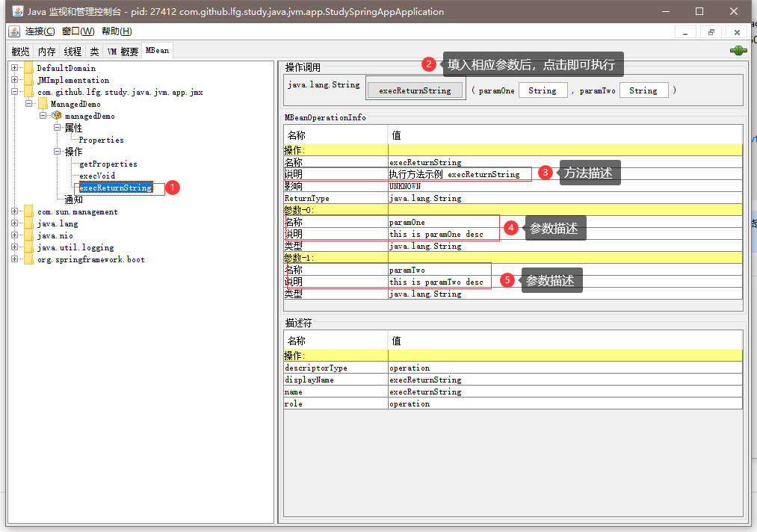Click the java.util.logging folder icon
The height and width of the screenshot is (532, 757).
29,247
